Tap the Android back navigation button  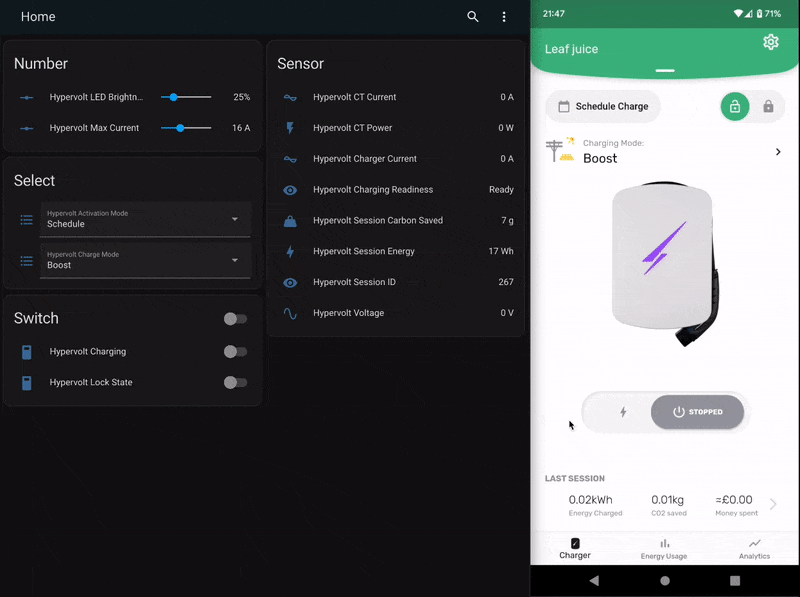(x=594, y=580)
